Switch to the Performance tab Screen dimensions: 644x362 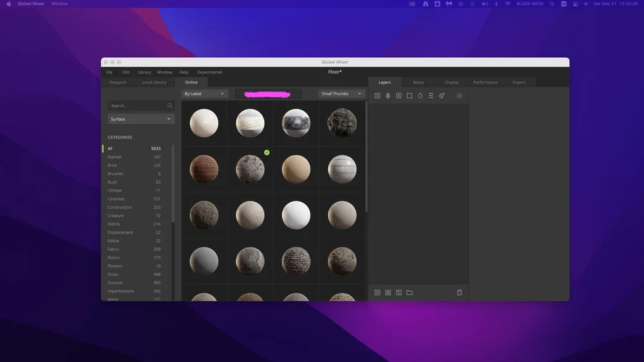(x=485, y=82)
